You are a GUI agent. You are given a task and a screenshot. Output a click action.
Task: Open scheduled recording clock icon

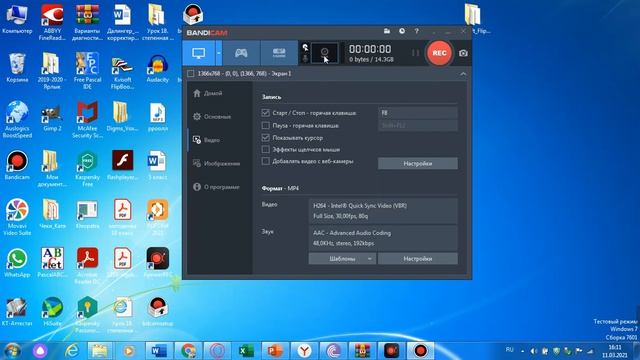(x=402, y=31)
